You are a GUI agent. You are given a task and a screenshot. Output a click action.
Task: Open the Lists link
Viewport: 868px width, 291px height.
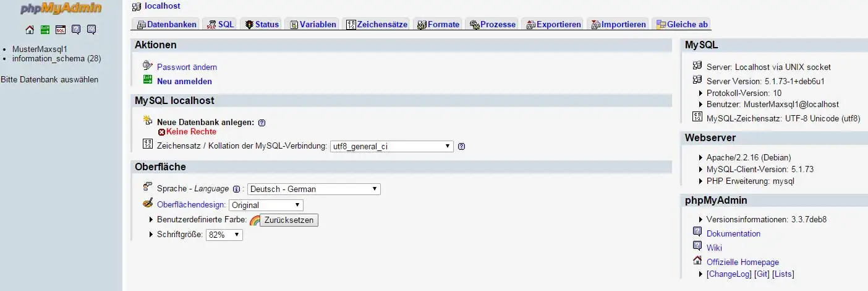coord(783,274)
